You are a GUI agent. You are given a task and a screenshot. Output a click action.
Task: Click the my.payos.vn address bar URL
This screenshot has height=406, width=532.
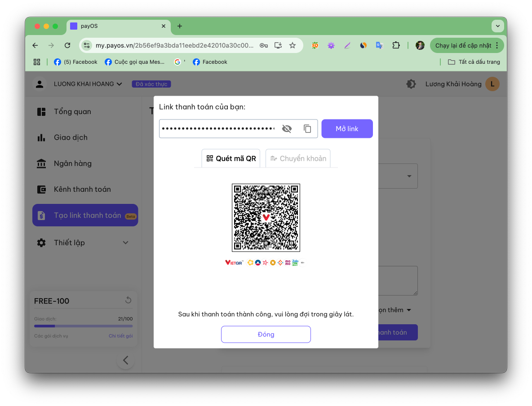(174, 45)
